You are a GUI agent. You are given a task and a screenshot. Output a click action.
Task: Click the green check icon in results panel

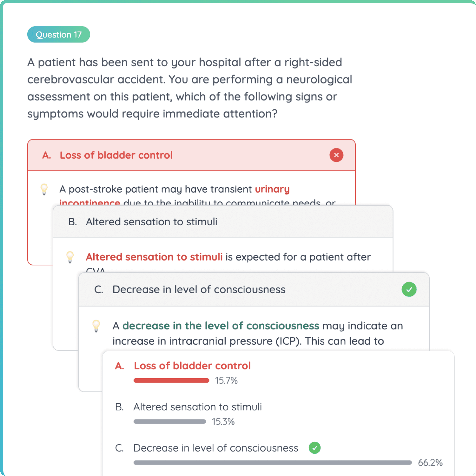point(314,448)
